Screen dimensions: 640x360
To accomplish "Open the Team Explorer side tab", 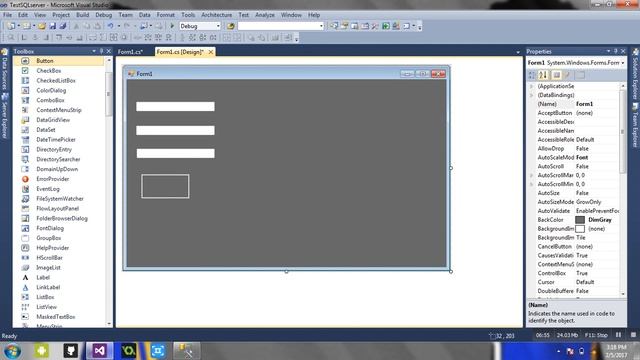I will coord(635,125).
